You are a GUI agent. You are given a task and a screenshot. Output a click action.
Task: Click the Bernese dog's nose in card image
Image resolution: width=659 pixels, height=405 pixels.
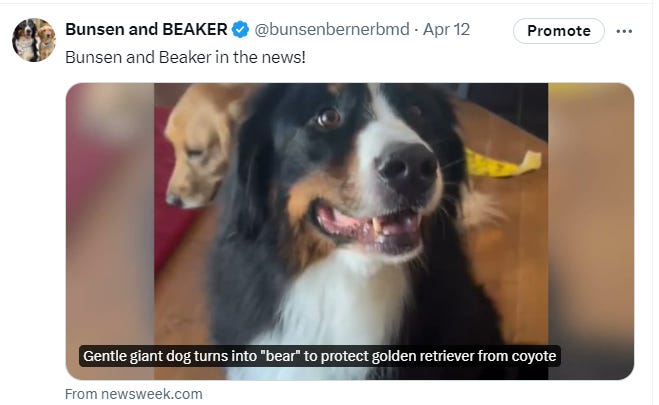[407, 169]
